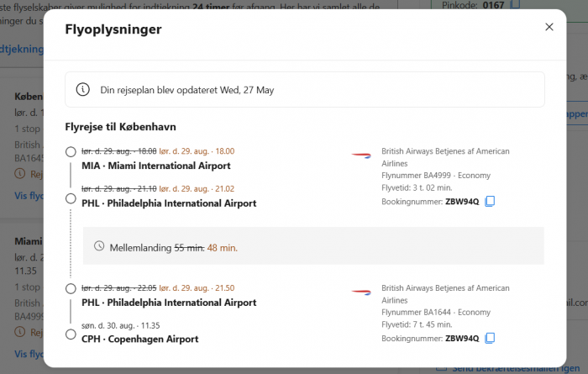Click the Flyrejse til København heading
Viewport: 588px width, 374px height.
120,127
